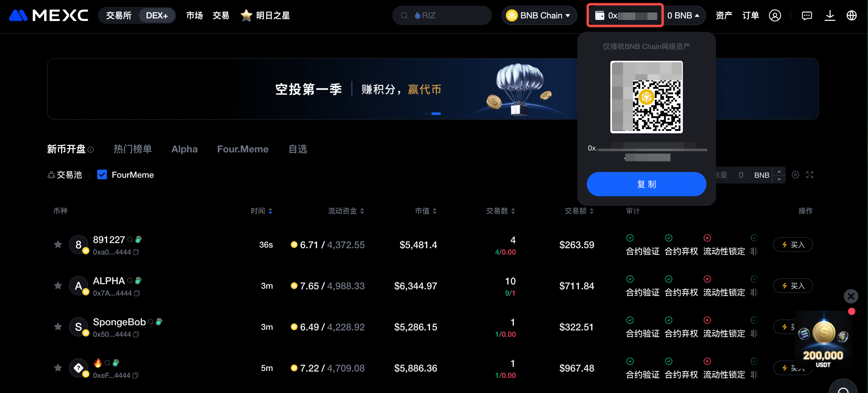Open the BNB Chain network dropdown
This screenshot has width=868, height=393.
(539, 15)
